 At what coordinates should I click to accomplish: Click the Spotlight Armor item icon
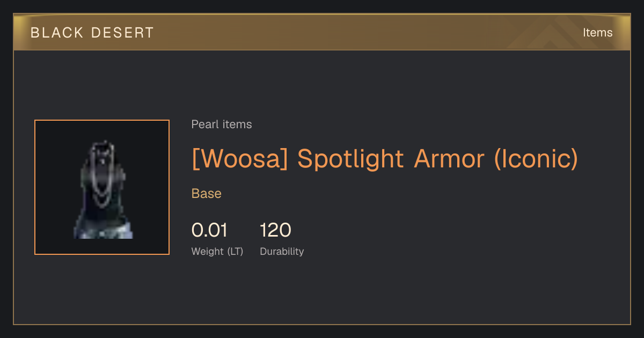102,187
